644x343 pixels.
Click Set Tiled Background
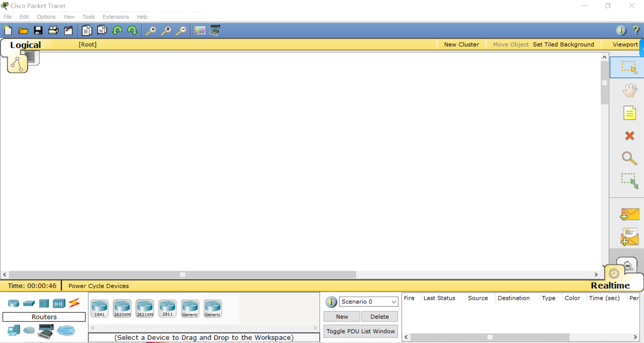(563, 45)
